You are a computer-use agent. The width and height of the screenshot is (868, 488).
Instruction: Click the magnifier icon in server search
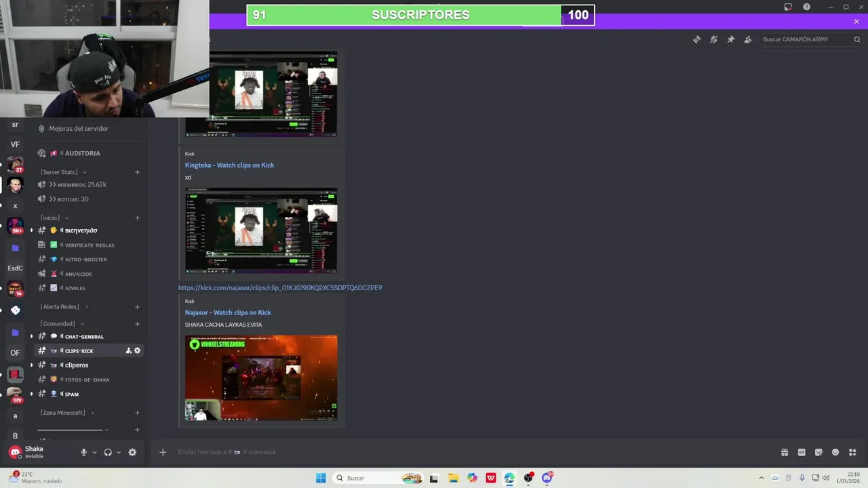click(x=856, y=39)
